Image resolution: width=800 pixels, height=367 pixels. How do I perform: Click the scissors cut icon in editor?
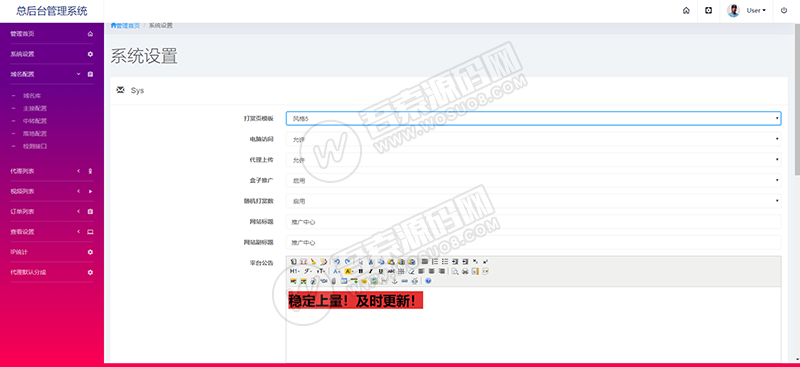click(370, 261)
